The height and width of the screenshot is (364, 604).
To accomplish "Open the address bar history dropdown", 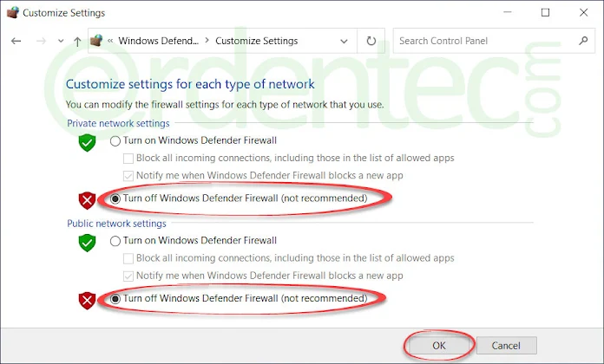I will click(x=344, y=41).
